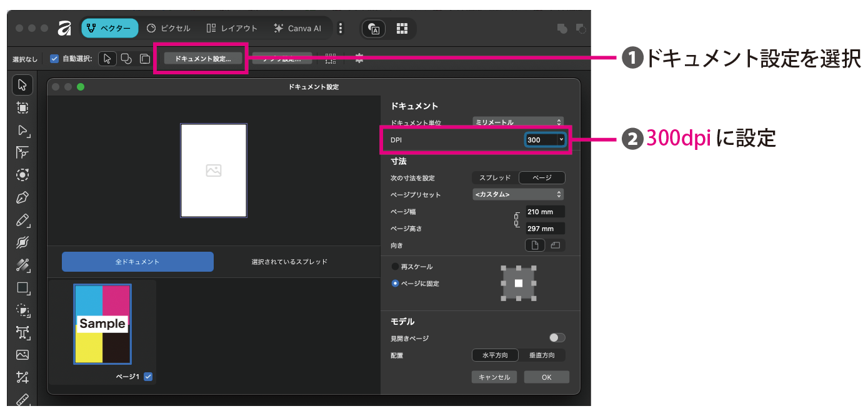868x416 pixels.
Task: Click the portrait orientation icon
Action: point(535,245)
